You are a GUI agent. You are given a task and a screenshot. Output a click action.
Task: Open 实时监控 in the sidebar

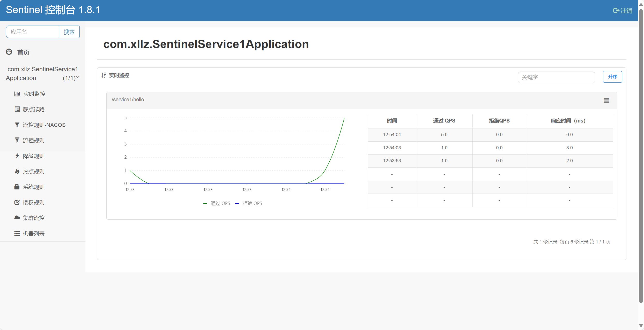[34, 94]
